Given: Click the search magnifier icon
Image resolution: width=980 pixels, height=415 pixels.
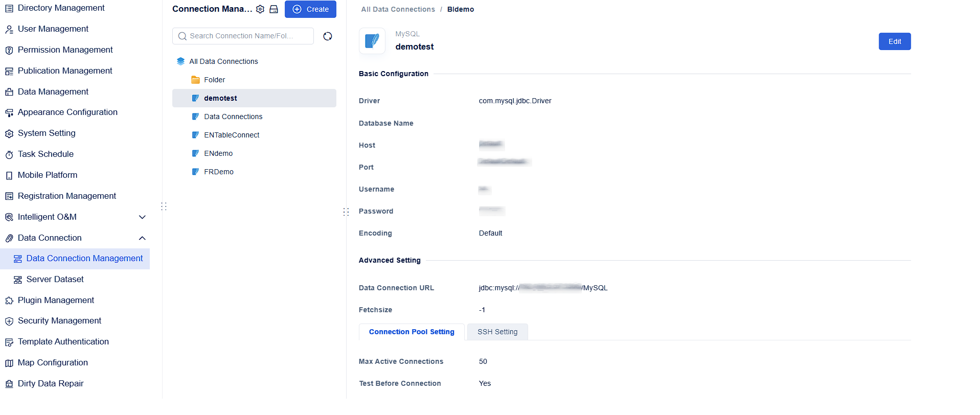Looking at the screenshot, I should 183,36.
